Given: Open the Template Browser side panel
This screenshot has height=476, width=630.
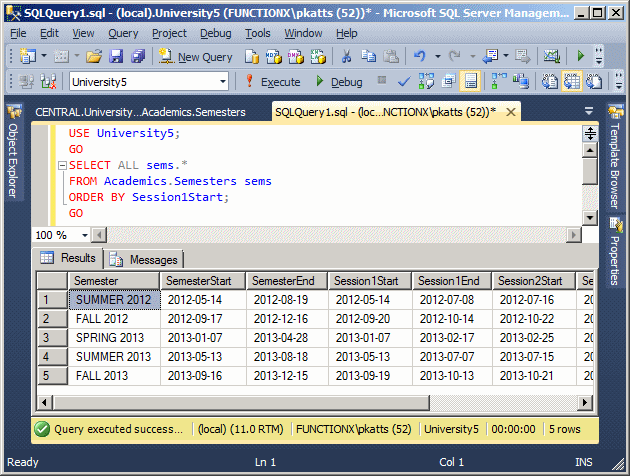Looking at the screenshot, I should coord(615,158).
